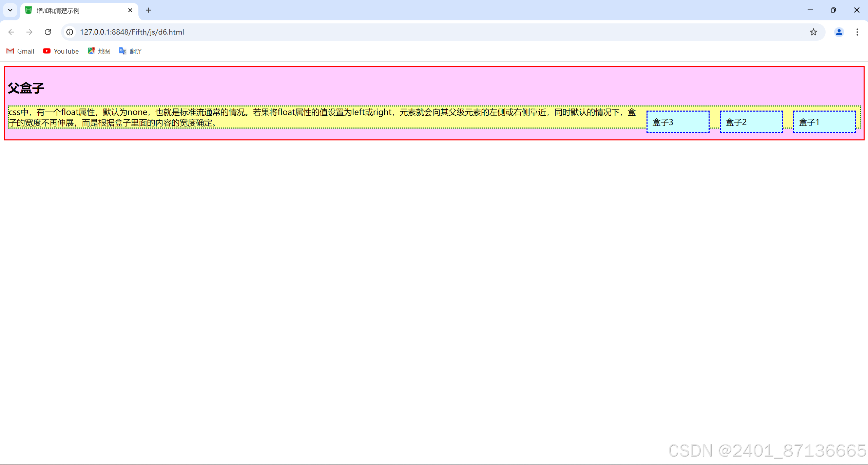Bookmark this page with the star icon
Image resolution: width=868 pixels, height=465 pixels.
coord(813,32)
